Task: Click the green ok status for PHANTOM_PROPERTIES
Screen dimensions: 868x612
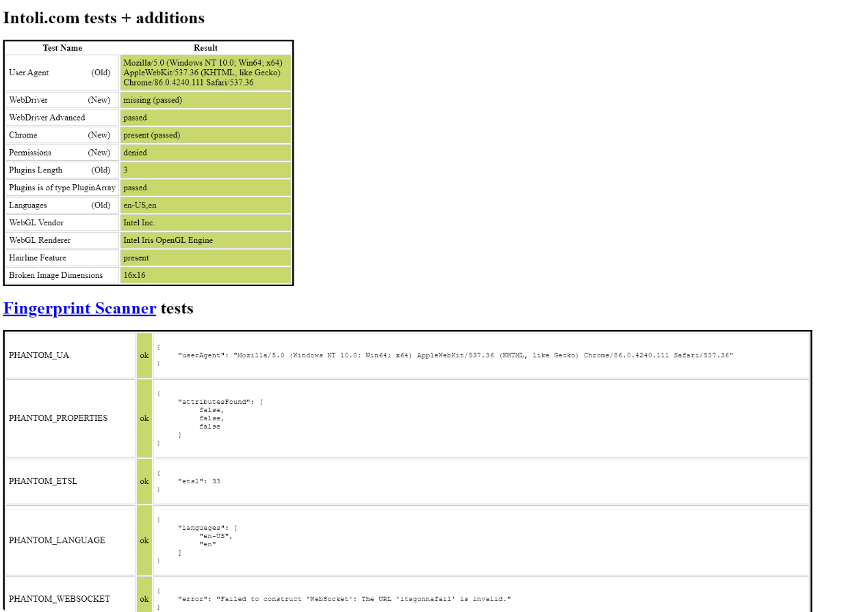Action: 144,418
